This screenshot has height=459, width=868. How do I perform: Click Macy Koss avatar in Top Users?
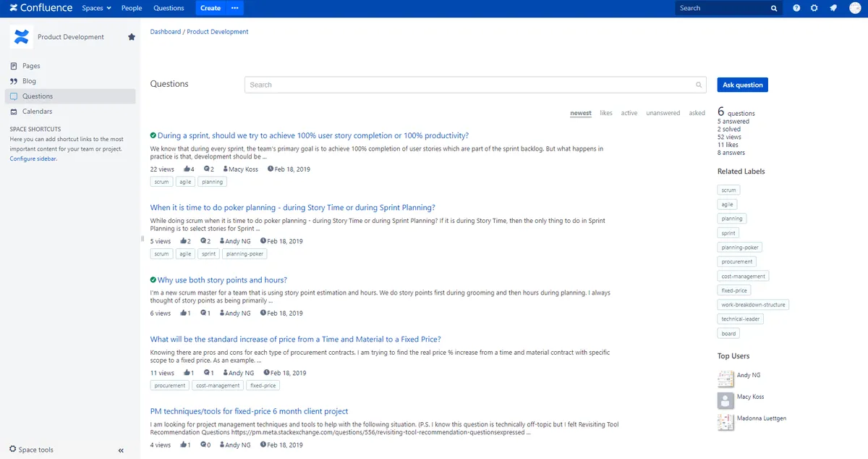pyautogui.click(x=726, y=400)
